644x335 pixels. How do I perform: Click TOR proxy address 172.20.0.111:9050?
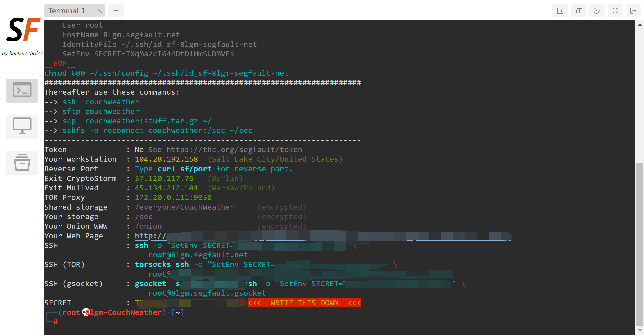(x=173, y=197)
